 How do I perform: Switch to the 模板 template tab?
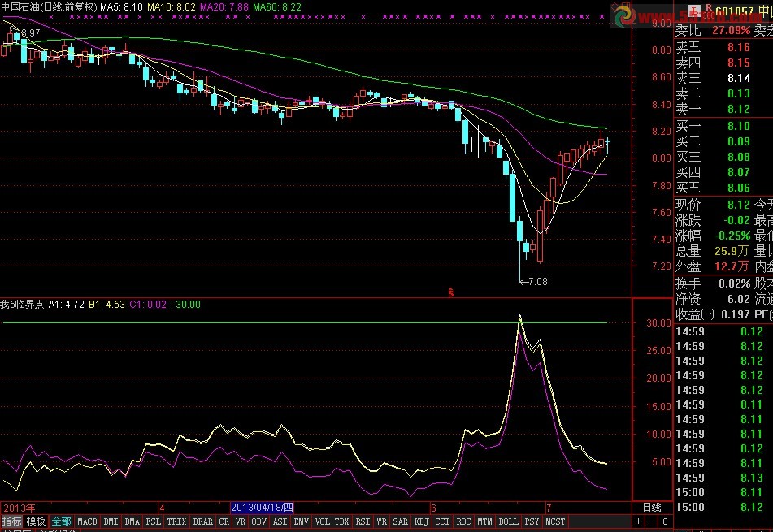click(36, 521)
